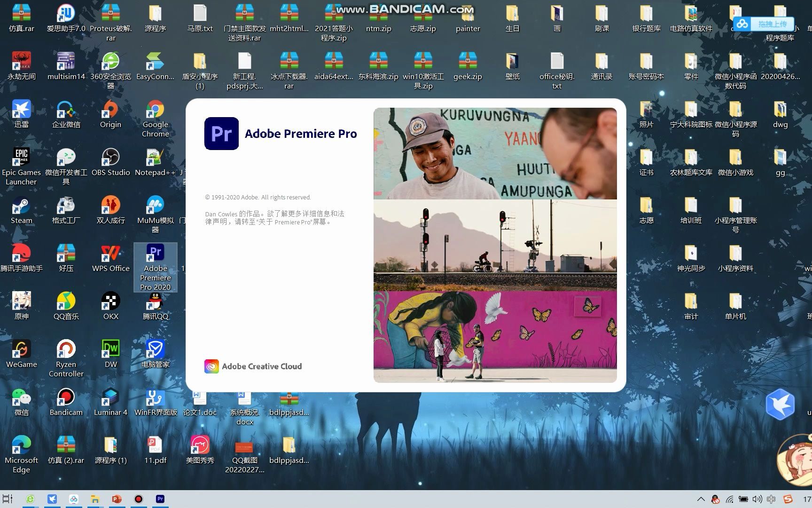Open the DW Dreamweaver shortcut
This screenshot has height=508, width=812.
tap(111, 354)
